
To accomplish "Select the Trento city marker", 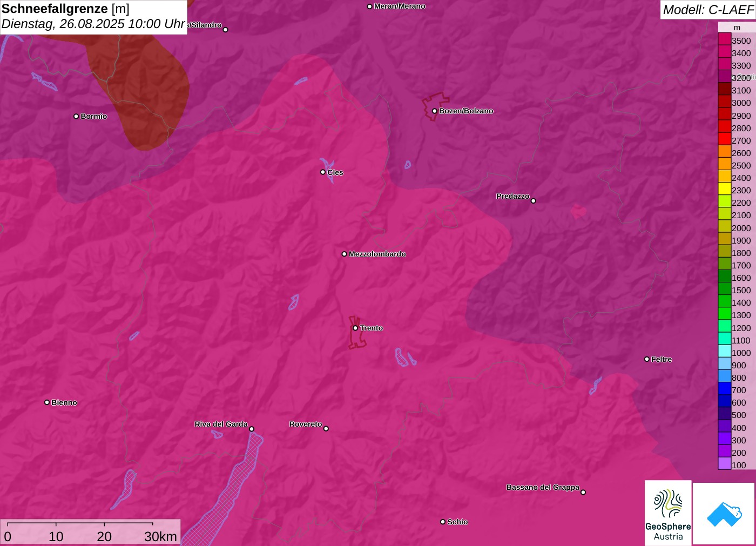I will pos(355,328).
